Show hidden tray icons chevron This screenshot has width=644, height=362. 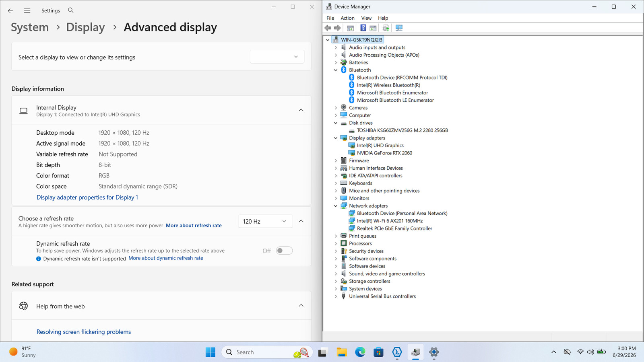(x=553, y=352)
